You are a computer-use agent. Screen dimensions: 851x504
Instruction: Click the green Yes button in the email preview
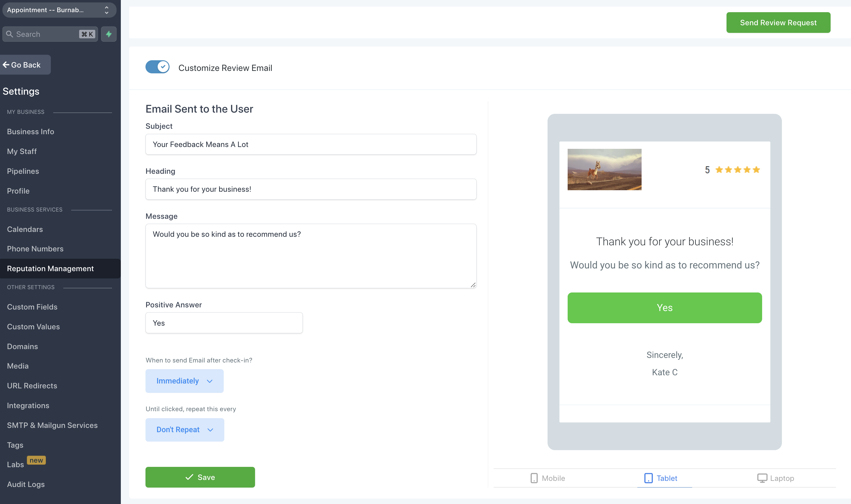pos(664,308)
